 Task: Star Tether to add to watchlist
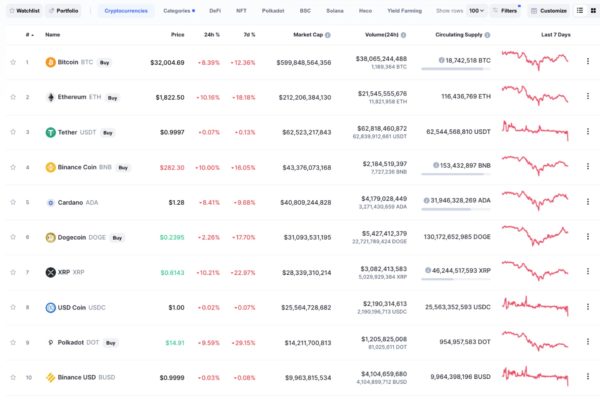pyautogui.click(x=13, y=132)
